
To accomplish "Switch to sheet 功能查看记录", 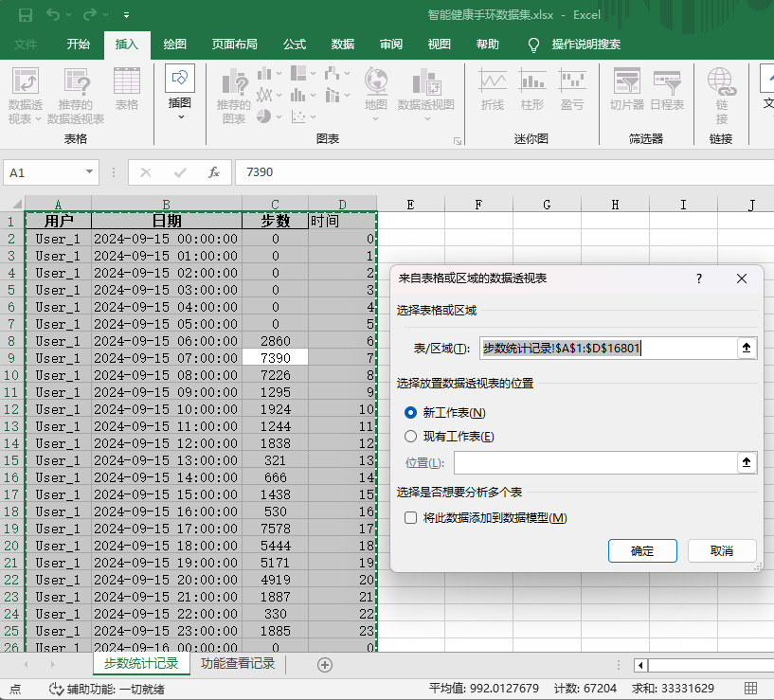I will (x=238, y=663).
